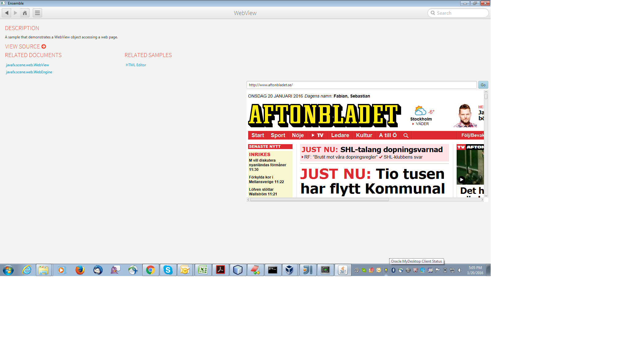Image resolution: width=644 pixels, height=357 pixels.
Task: Click the View Source arrow icon
Action: pos(44,47)
